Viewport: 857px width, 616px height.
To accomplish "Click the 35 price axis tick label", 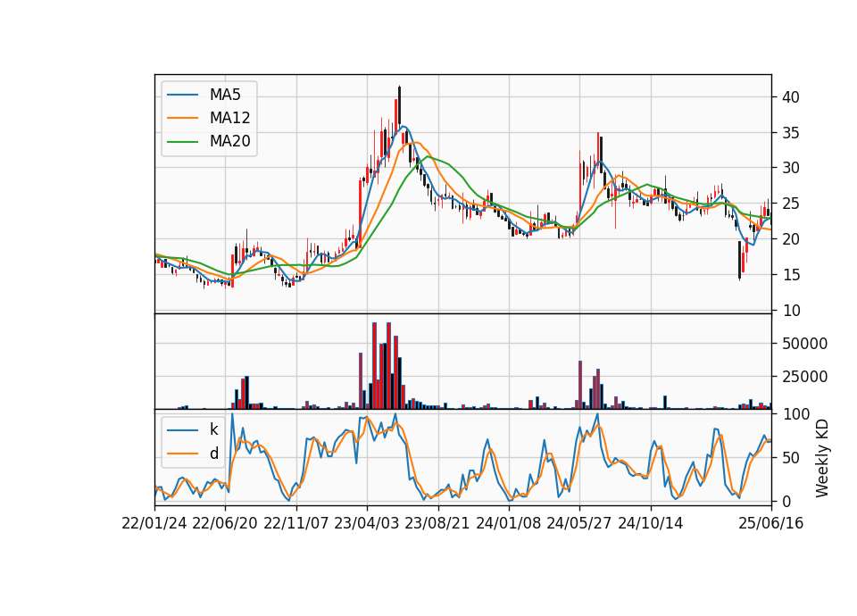I will (791, 133).
